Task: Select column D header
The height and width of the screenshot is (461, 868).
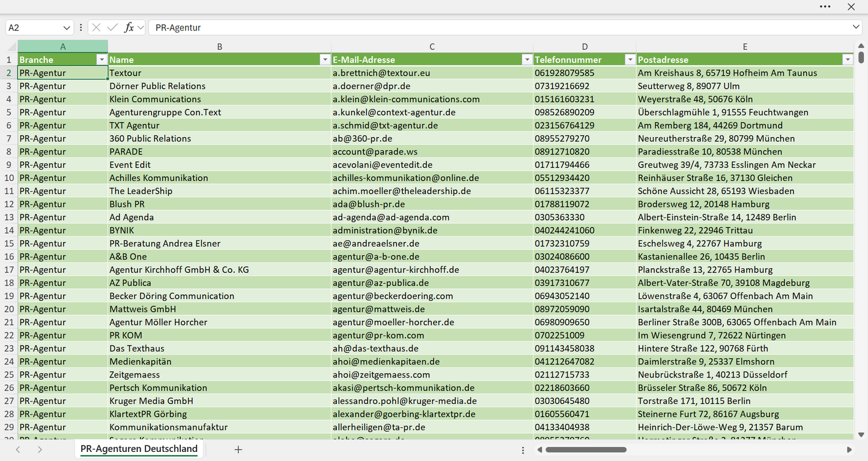Action: click(x=584, y=46)
